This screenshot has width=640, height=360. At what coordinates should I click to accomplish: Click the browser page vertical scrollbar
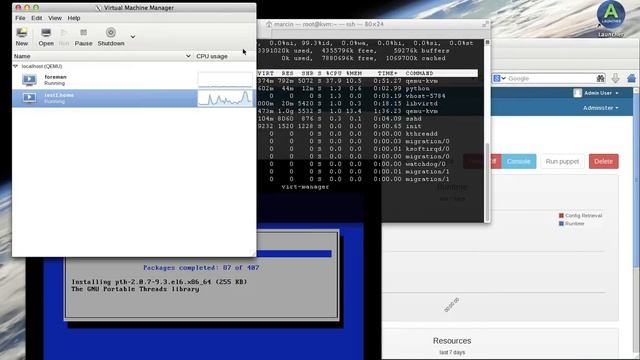coord(637,180)
